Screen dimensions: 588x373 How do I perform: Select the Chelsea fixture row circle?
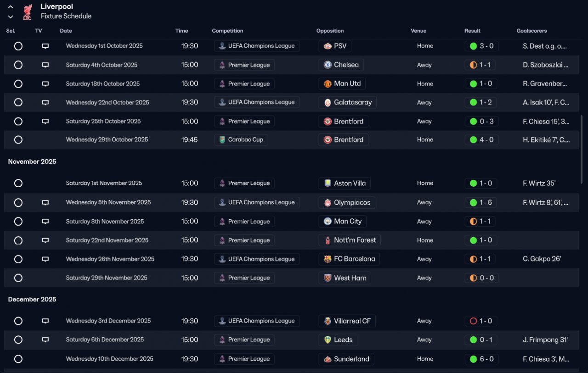(x=18, y=65)
